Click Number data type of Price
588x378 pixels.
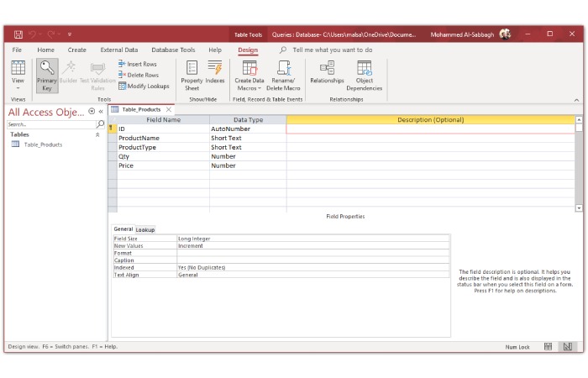coord(248,165)
